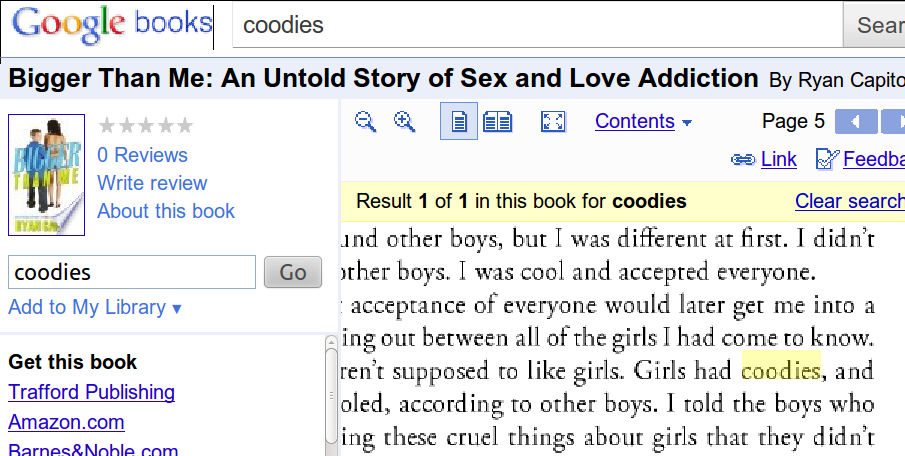Open Write review link
The width and height of the screenshot is (905, 456).
point(152,183)
